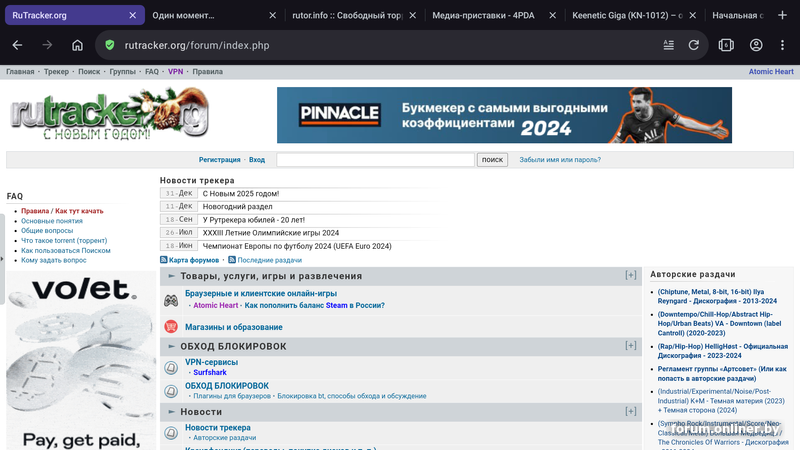The width and height of the screenshot is (800, 450).
Task: Expand the Новости category [+]
Action: click(x=631, y=411)
